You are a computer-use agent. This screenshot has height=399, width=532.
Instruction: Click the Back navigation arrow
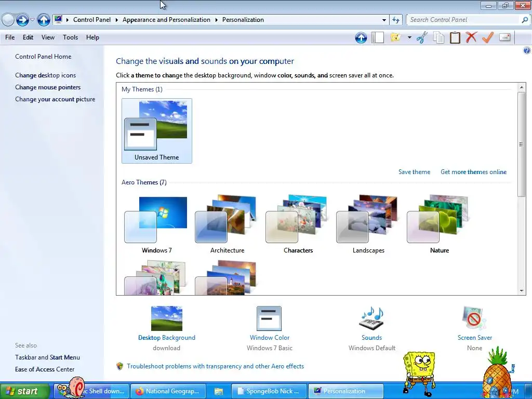[x=8, y=20]
